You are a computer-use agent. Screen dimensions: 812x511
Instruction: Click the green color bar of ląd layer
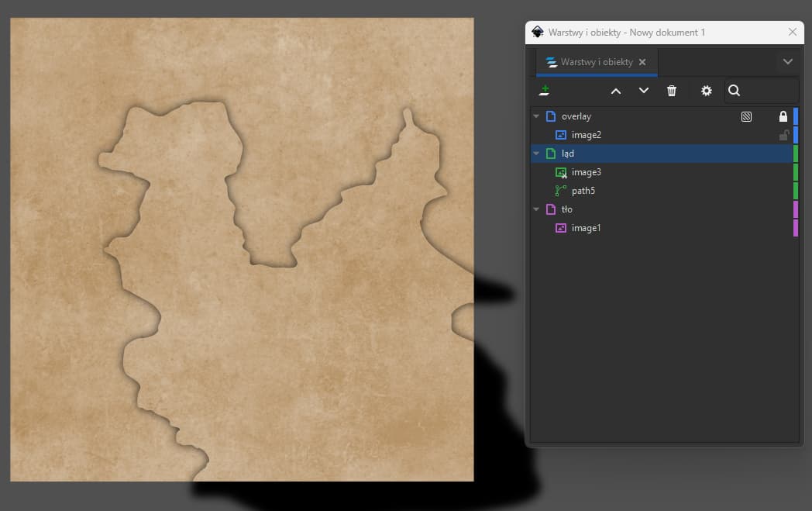pos(796,154)
